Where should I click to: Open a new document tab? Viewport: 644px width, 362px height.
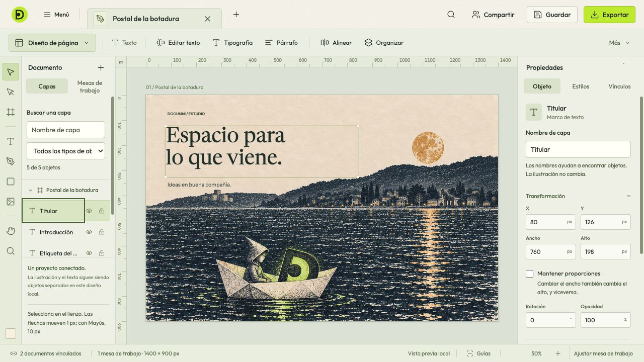[x=236, y=15]
